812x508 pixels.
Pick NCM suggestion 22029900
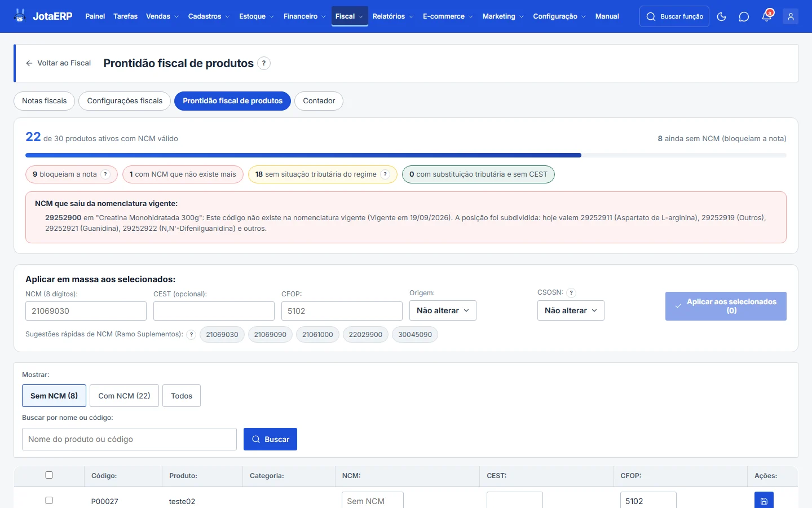(365, 335)
